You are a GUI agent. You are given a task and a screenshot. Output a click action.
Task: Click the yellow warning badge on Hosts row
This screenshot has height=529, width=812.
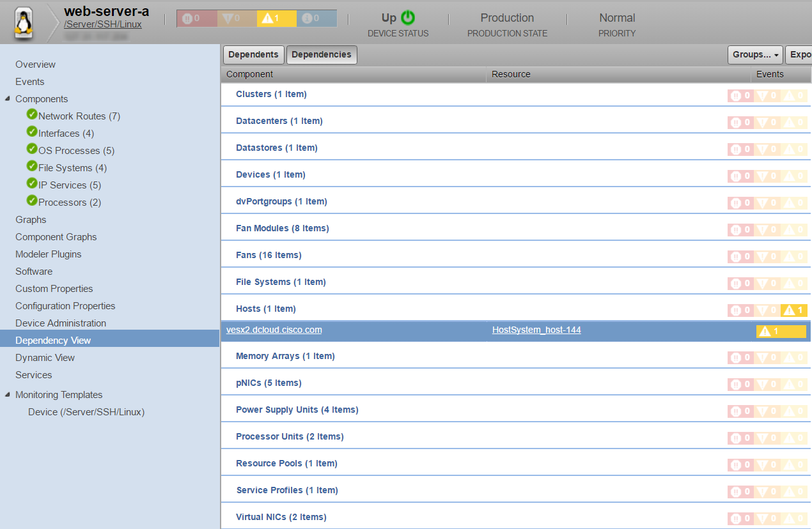click(793, 310)
